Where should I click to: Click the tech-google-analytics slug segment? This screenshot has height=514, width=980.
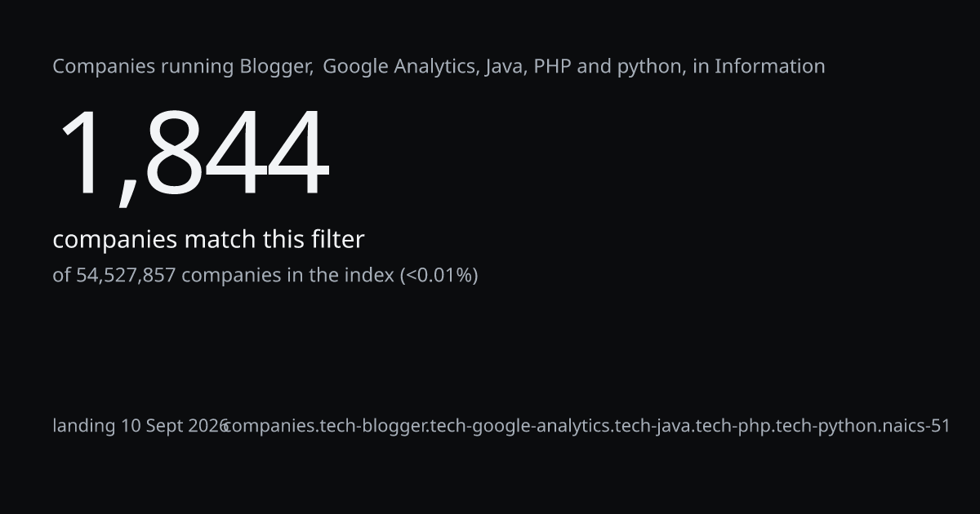pyautogui.click(x=519, y=426)
